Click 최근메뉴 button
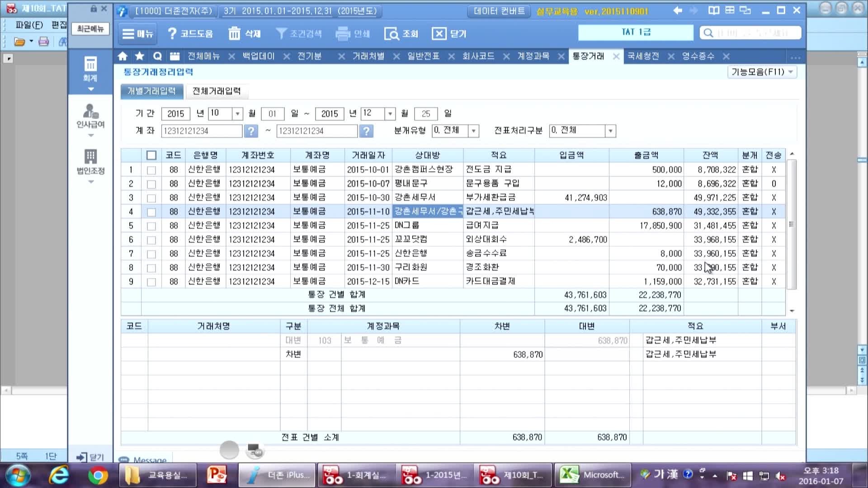 click(90, 29)
